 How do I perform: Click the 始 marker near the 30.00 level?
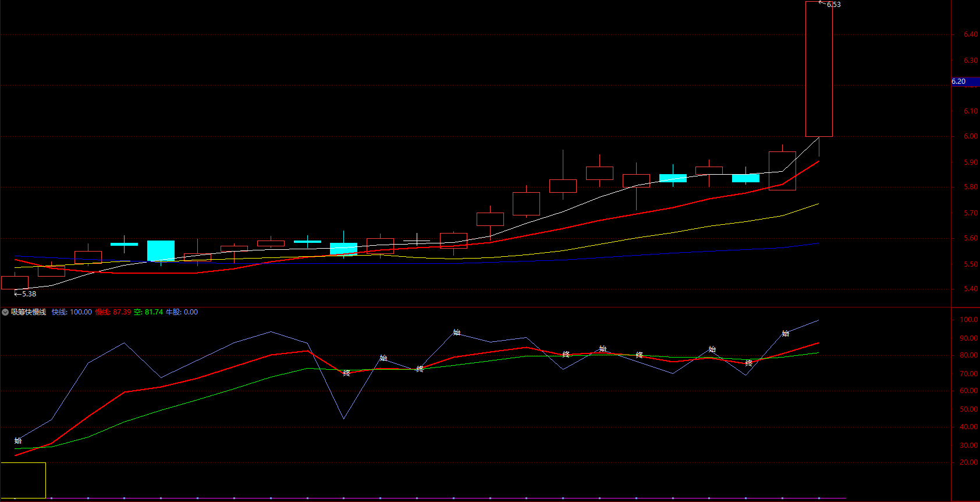click(x=18, y=441)
